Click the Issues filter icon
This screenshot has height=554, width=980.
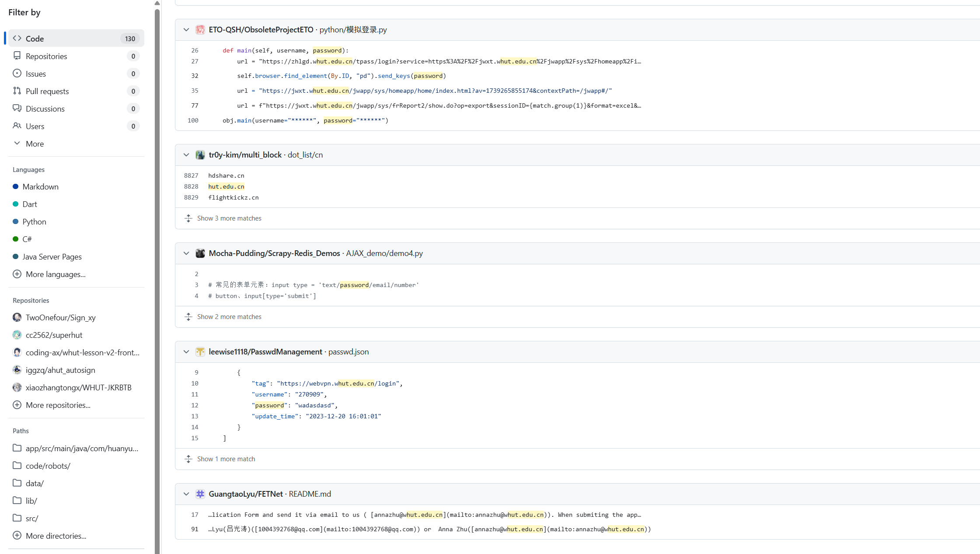point(17,74)
